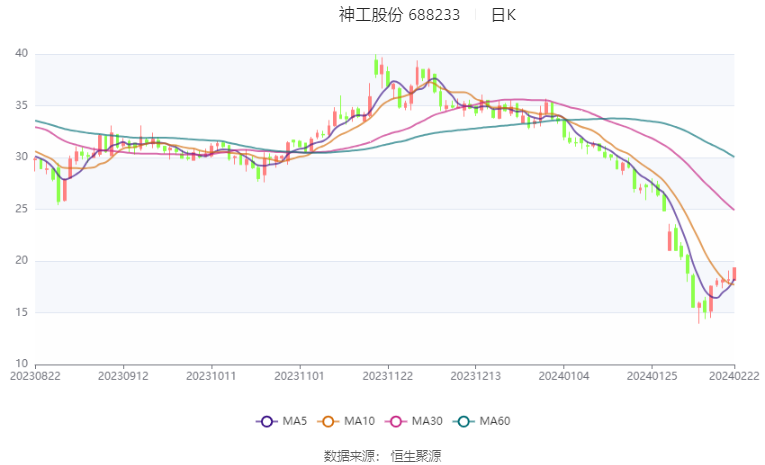Click the MA30 line end point near 25
The width and height of the screenshot is (765, 465).
[x=734, y=210]
